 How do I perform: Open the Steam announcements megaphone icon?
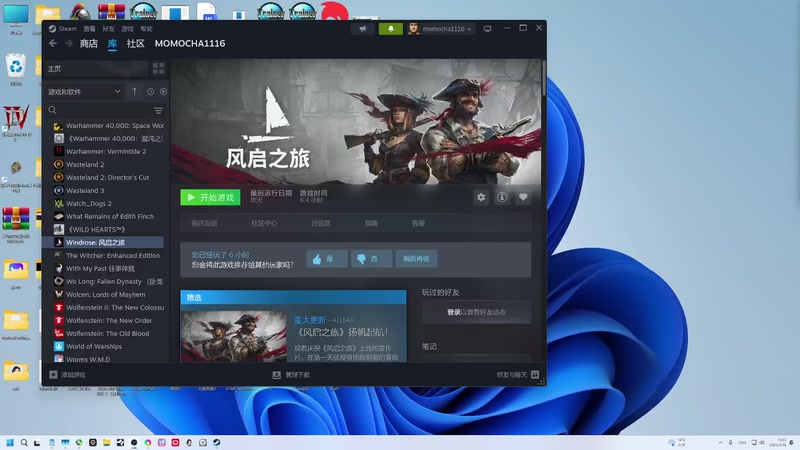click(363, 29)
